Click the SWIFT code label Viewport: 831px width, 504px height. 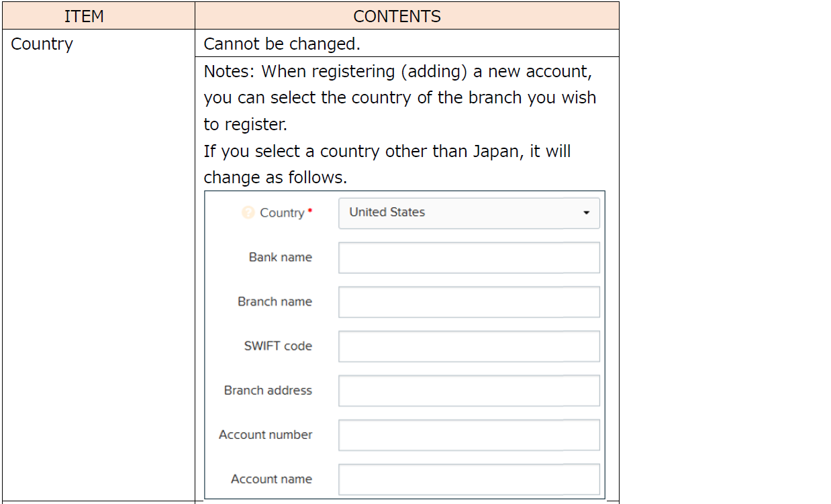[278, 346]
